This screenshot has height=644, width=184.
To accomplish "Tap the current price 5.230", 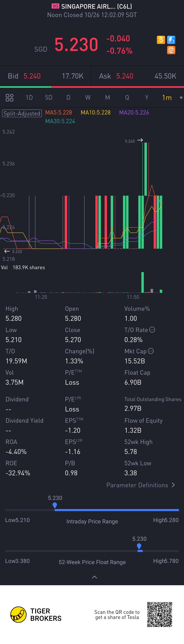I will tap(76, 44).
